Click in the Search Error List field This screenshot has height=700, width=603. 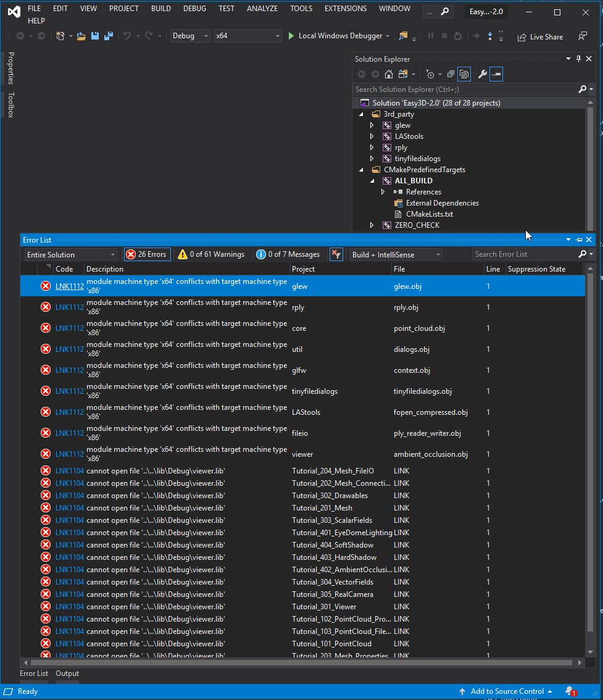click(525, 254)
